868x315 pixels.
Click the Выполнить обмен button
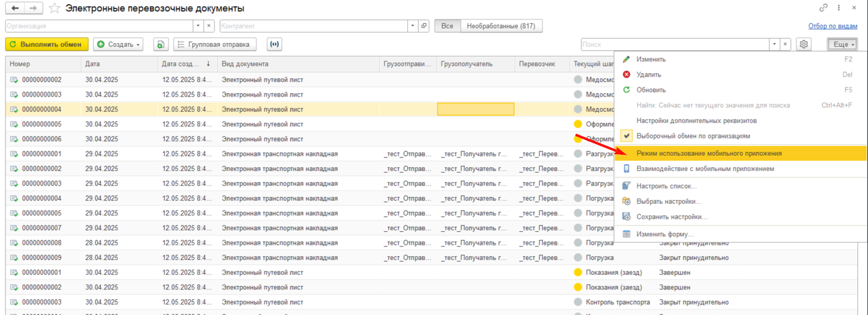coord(46,45)
